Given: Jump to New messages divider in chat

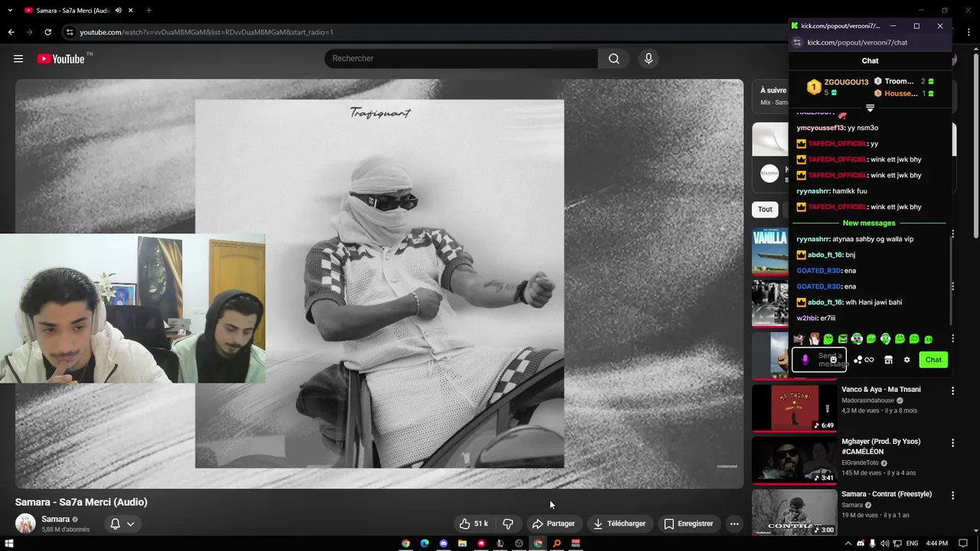Looking at the screenshot, I should pyautogui.click(x=869, y=223).
